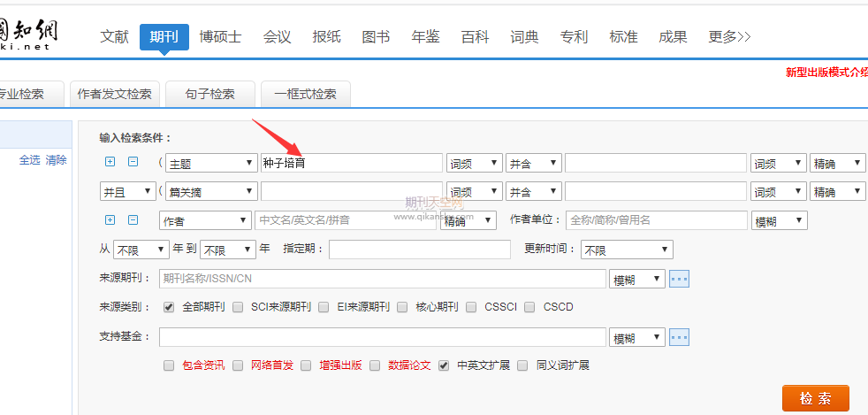Viewport: 868px width, 415px height.
Task: Add an author row with the plus icon
Action: pyautogui.click(x=110, y=219)
